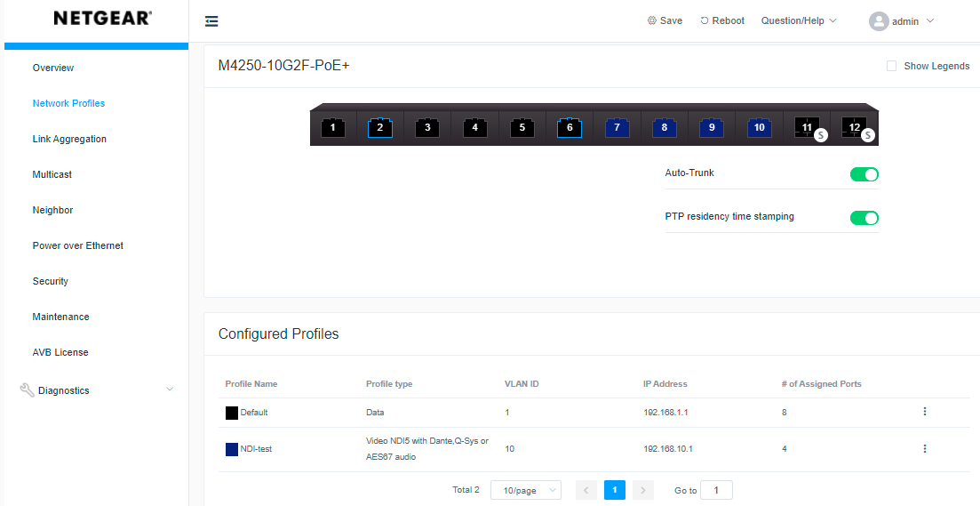Click the VLAN ID column header
Image resolution: width=980 pixels, height=506 pixels.
pos(522,384)
